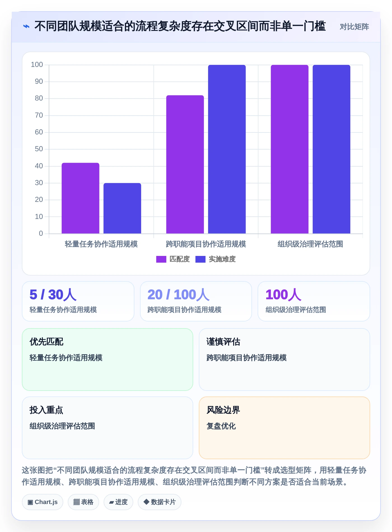Viewport: 392px width, 532px height.
Task: Click the grid icon in 表格 chip
Action: pyautogui.click(x=76, y=502)
